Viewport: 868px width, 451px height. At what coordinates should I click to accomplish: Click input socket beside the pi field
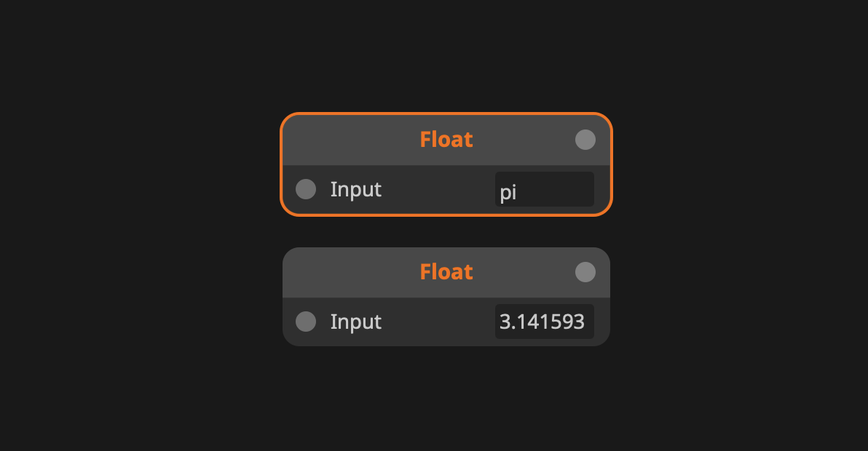pyautogui.click(x=306, y=189)
